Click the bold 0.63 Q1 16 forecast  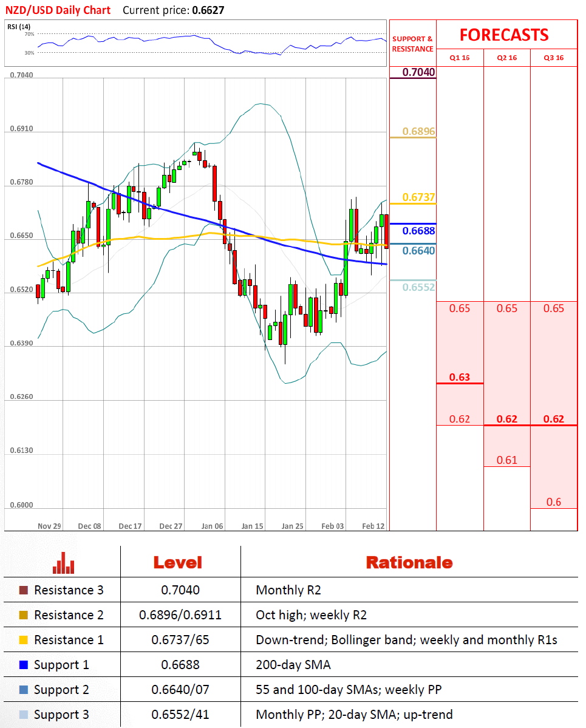pyautogui.click(x=460, y=377)
